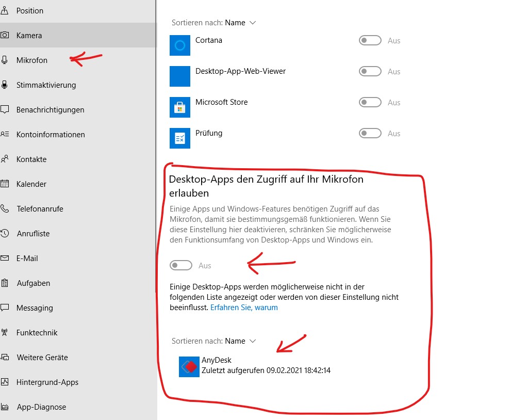Click the Anrufliste history icon
The image size is (510, 420).
pyautogui.click(x=5, y=233)
